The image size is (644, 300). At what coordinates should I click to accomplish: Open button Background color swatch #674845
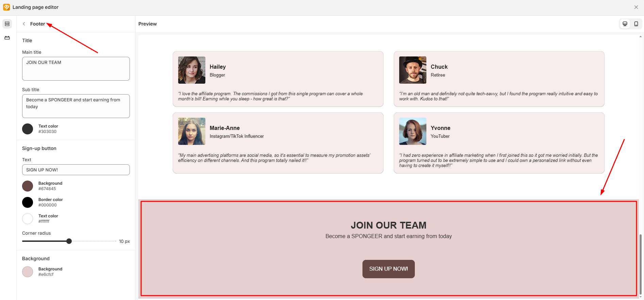28,186
